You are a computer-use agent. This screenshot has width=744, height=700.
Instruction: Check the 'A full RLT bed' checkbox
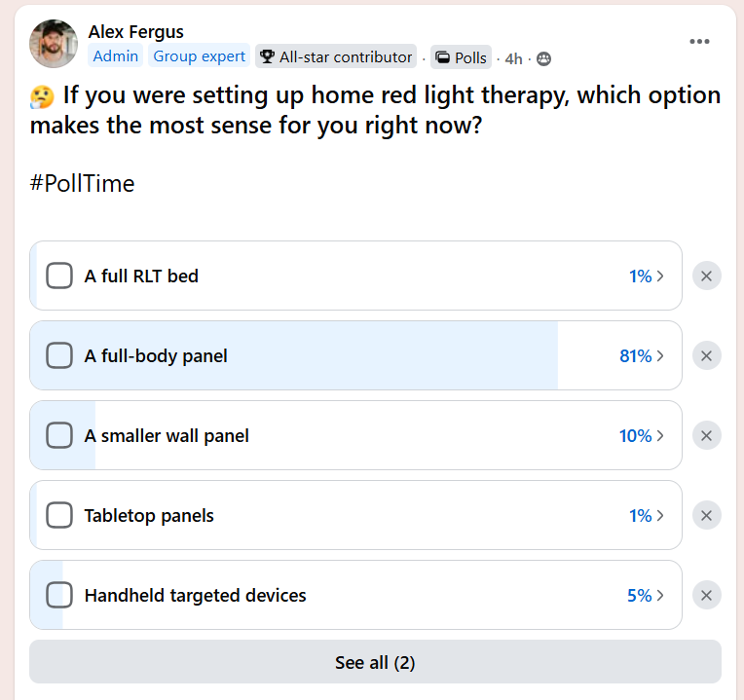coord(59,276)
